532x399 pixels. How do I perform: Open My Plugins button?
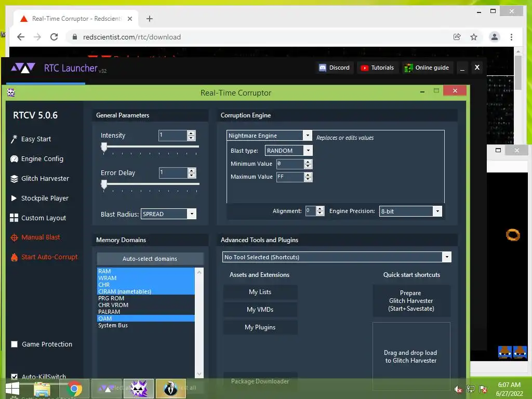pos(260,327)
